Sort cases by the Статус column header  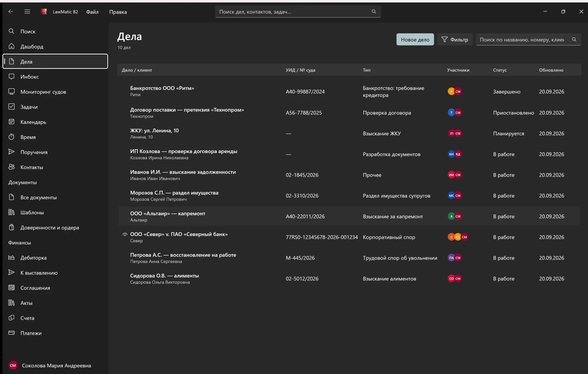499,70
